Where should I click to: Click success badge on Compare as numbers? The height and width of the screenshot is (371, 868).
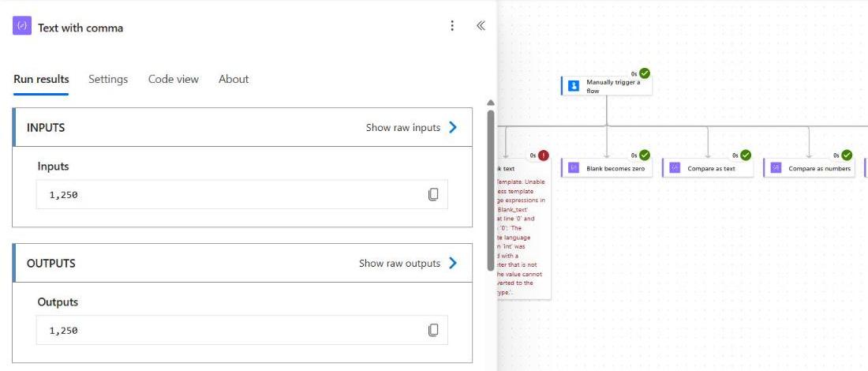click(847, 155)
